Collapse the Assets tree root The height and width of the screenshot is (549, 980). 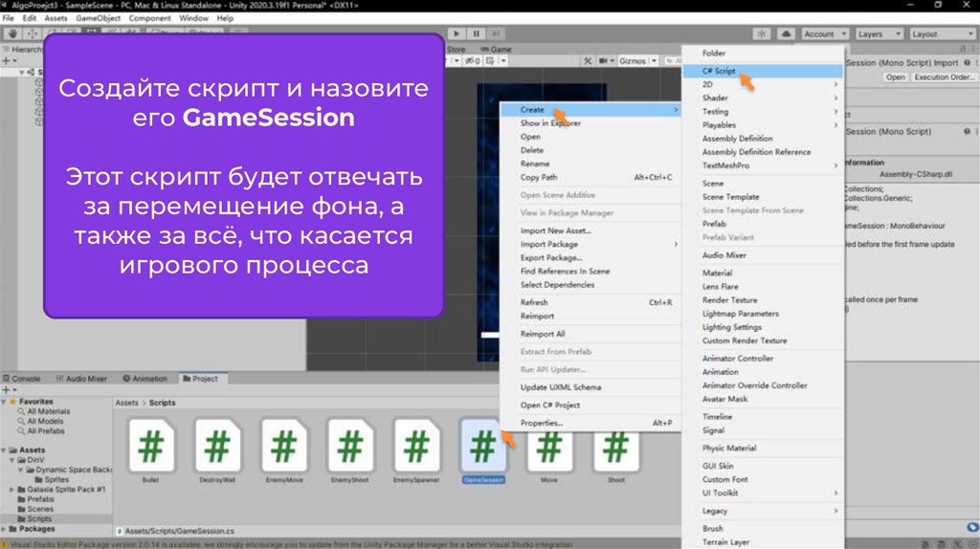coord(4,450)
